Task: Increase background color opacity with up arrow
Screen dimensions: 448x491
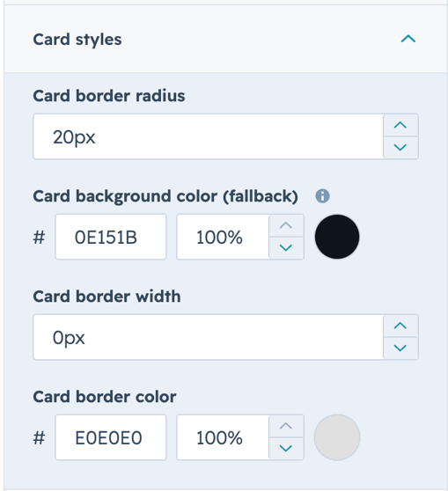Action: click(x=286, y=226)
